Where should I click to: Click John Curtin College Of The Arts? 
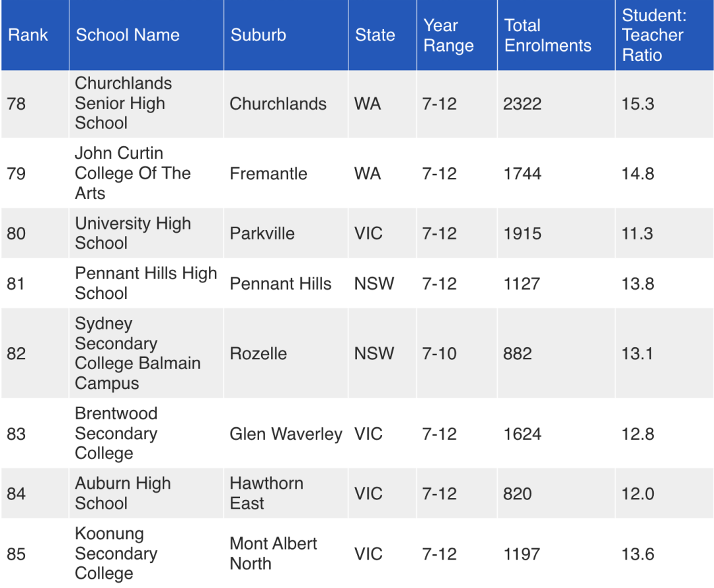132,173
